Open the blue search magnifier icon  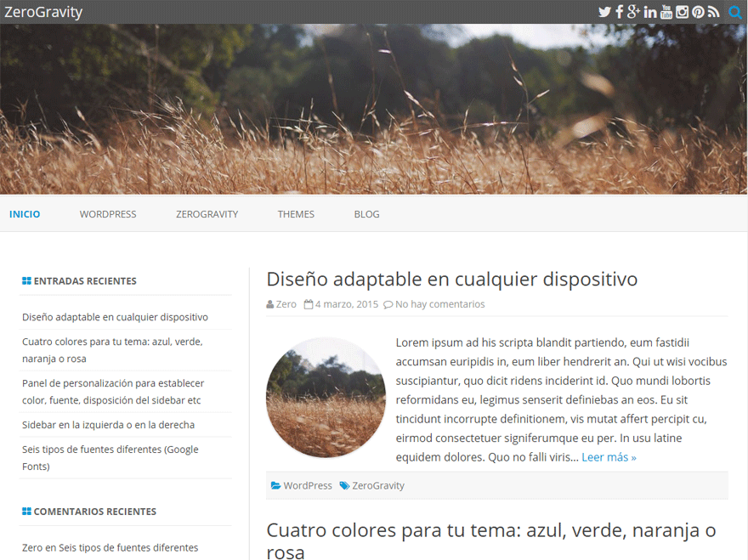click(x=735, y=12)
